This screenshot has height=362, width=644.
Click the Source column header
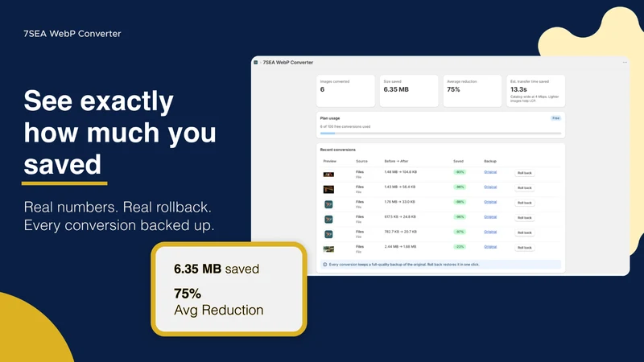tap(361, 162)
